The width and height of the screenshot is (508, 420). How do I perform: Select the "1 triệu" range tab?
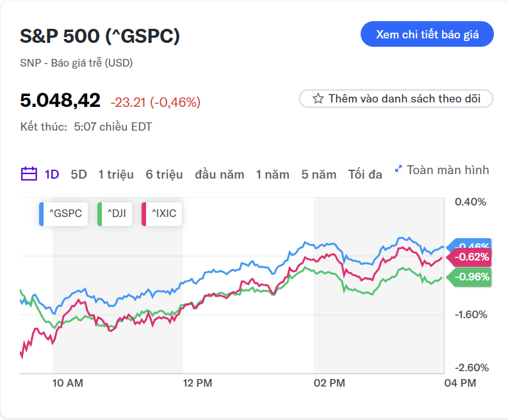coord(116,174)
